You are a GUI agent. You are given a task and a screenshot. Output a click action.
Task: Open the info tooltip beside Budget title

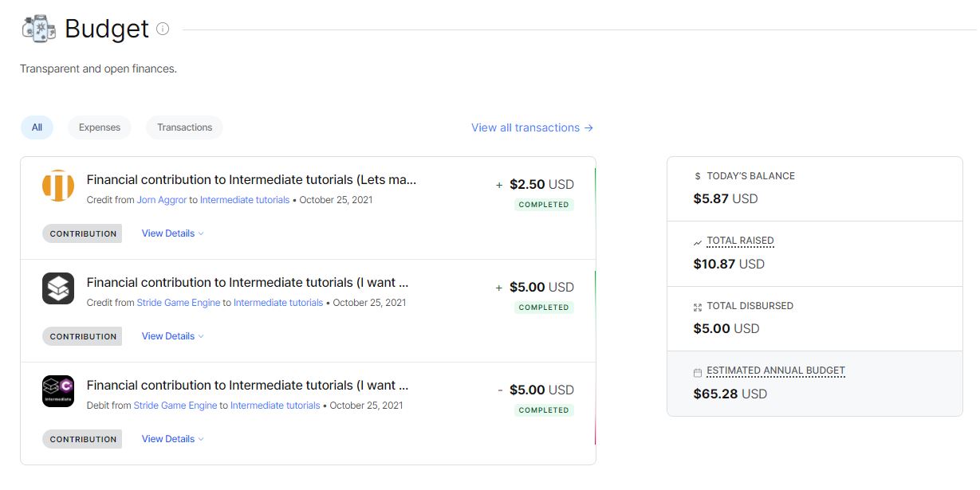point(163,29)
